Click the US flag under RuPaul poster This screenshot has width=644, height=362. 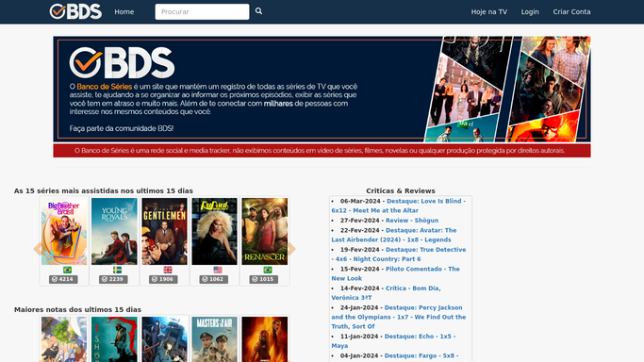(218, 270)
